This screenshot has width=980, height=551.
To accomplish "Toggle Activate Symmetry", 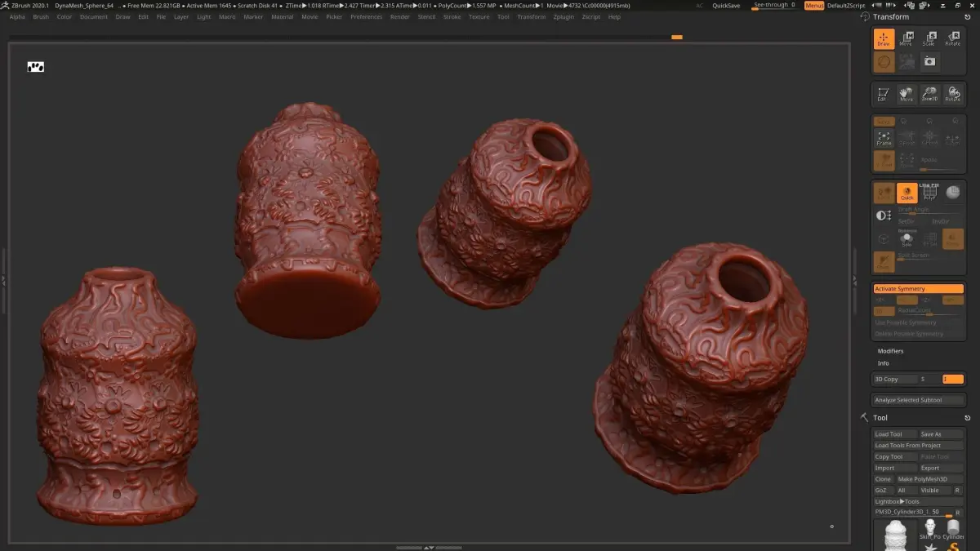I will pyautogui.click(x=919, y=289).
